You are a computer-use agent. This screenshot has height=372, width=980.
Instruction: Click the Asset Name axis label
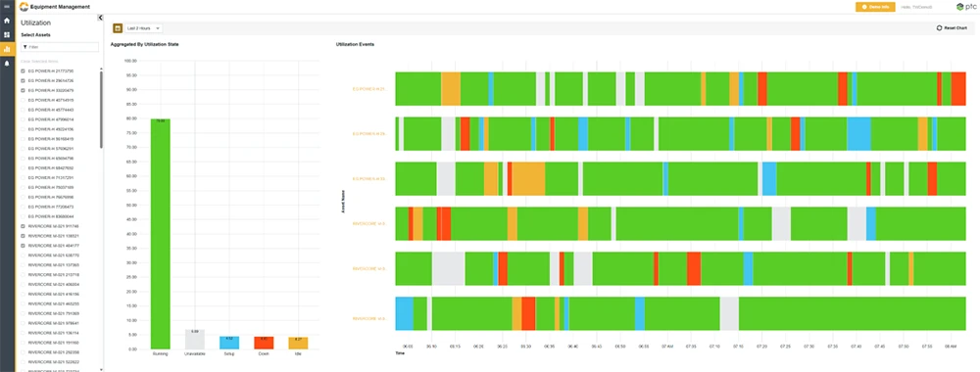[343, 202]
